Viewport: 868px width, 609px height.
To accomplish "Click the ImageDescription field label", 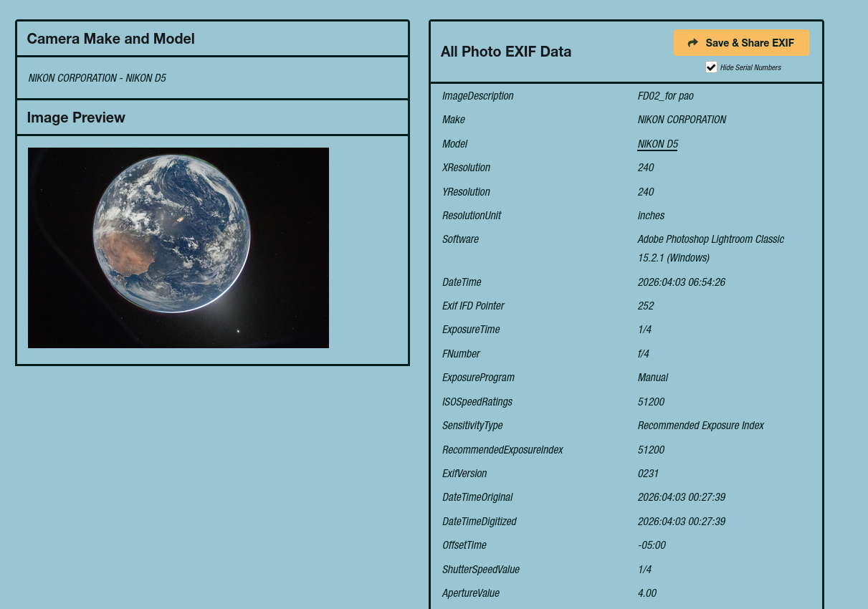I will (477, 96).
